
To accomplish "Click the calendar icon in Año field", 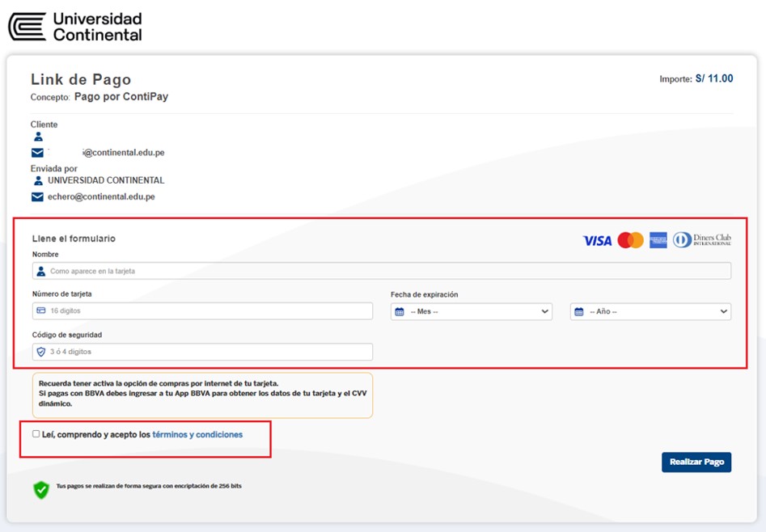I will 579,311.
